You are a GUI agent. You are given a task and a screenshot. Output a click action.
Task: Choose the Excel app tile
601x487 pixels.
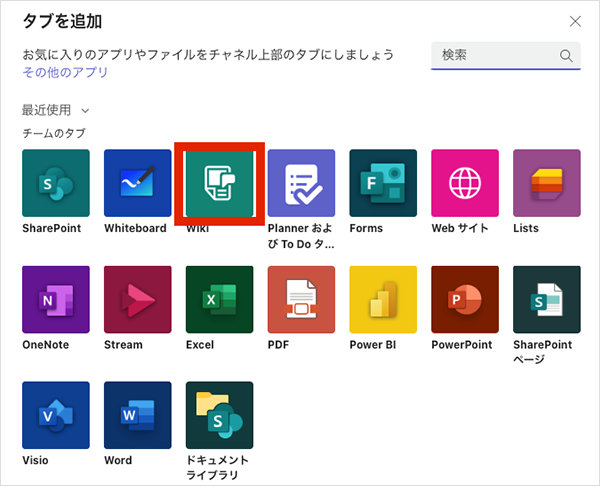220,300
